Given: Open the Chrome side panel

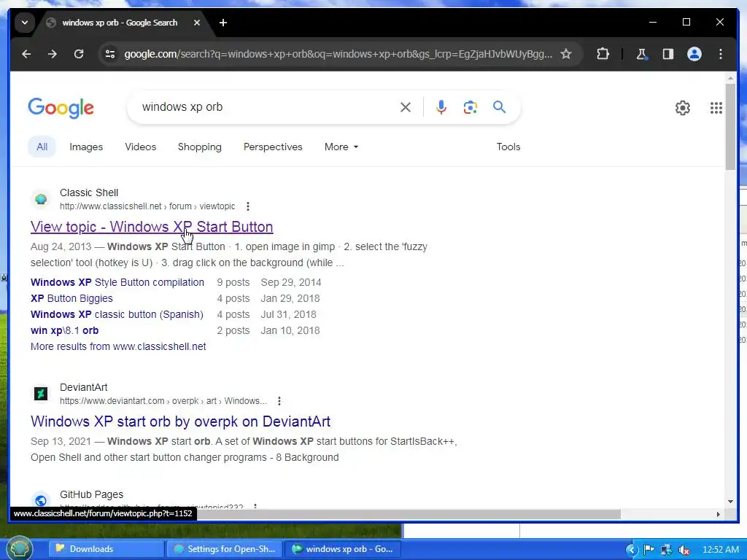Looking at the screenshot, I should (668, 54).
